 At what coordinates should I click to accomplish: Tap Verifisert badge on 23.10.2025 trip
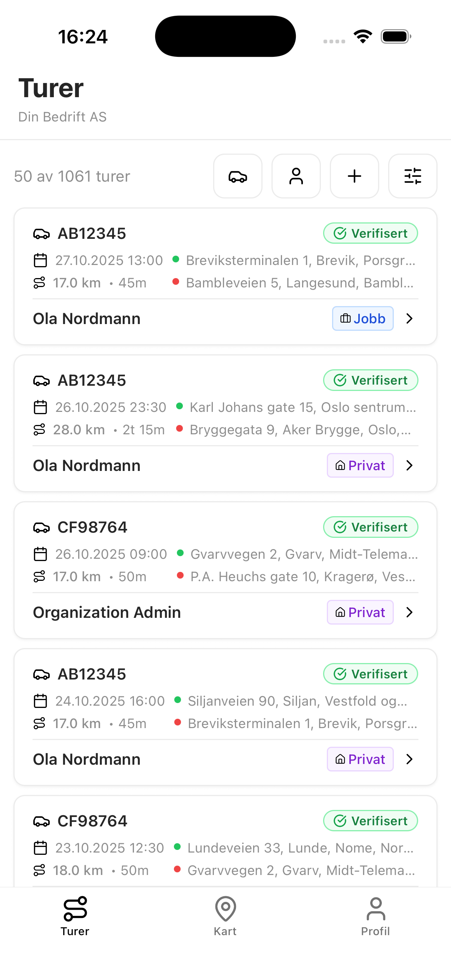point(370,821)
